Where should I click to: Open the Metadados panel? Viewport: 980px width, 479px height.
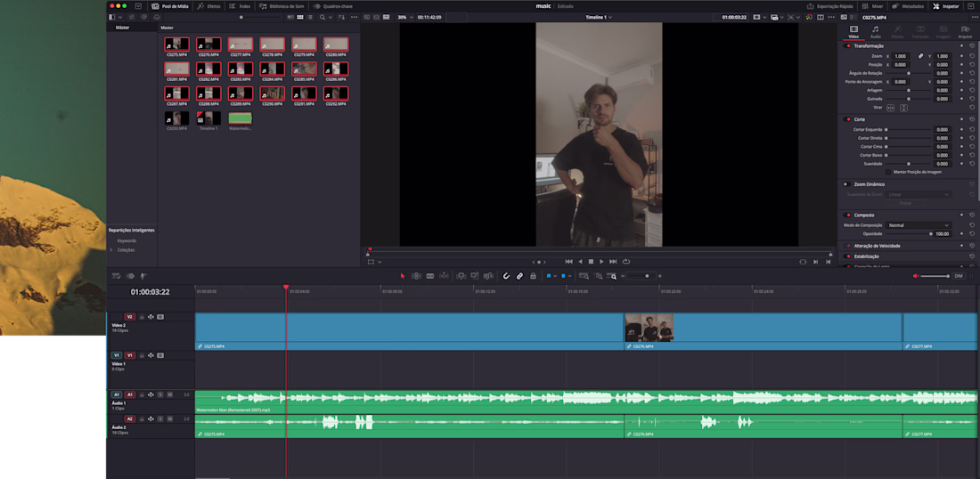click(908, 5)
